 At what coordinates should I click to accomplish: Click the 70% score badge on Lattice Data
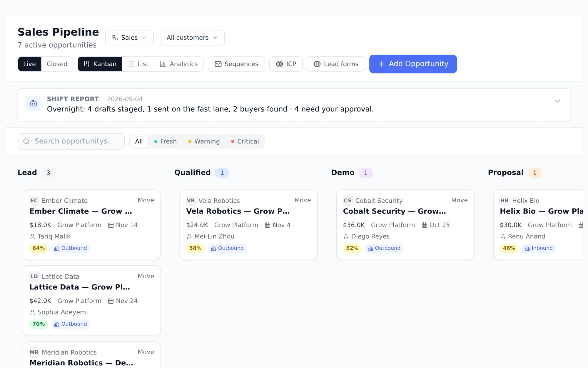[x=39, y=324]
